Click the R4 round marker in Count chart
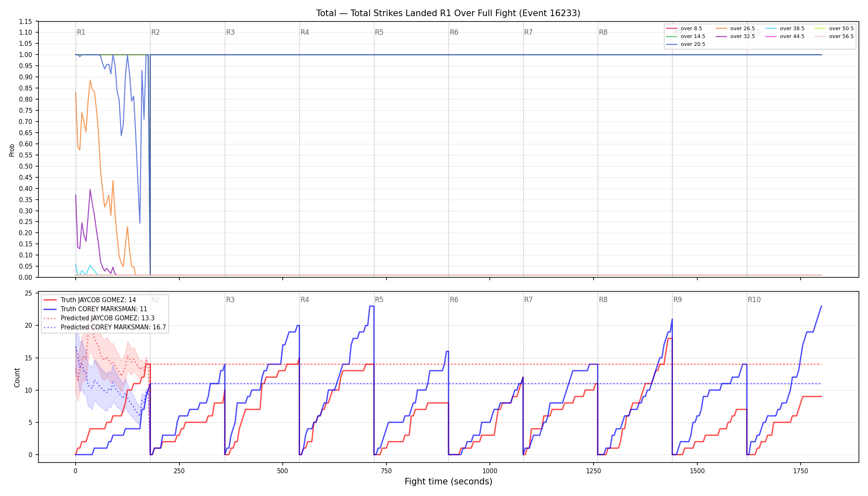 pos(305,300)
